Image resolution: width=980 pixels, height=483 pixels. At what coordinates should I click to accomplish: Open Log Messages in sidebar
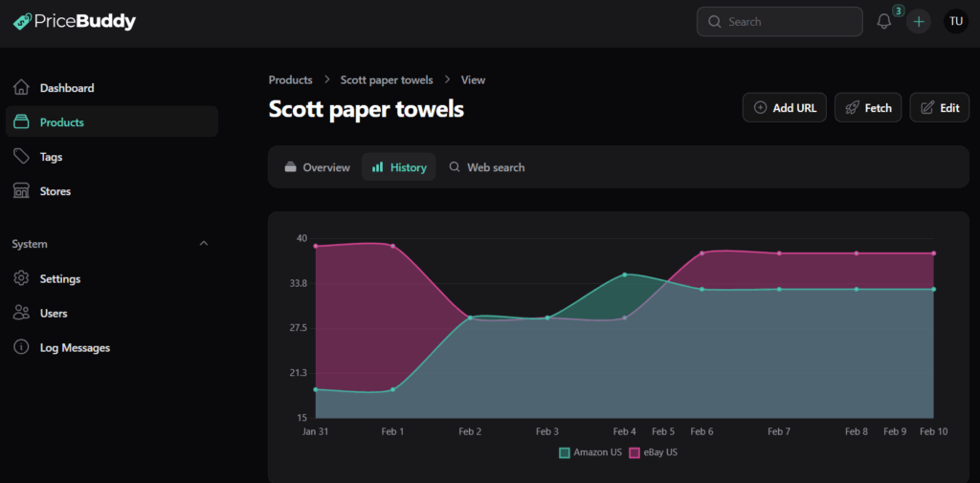74,348
